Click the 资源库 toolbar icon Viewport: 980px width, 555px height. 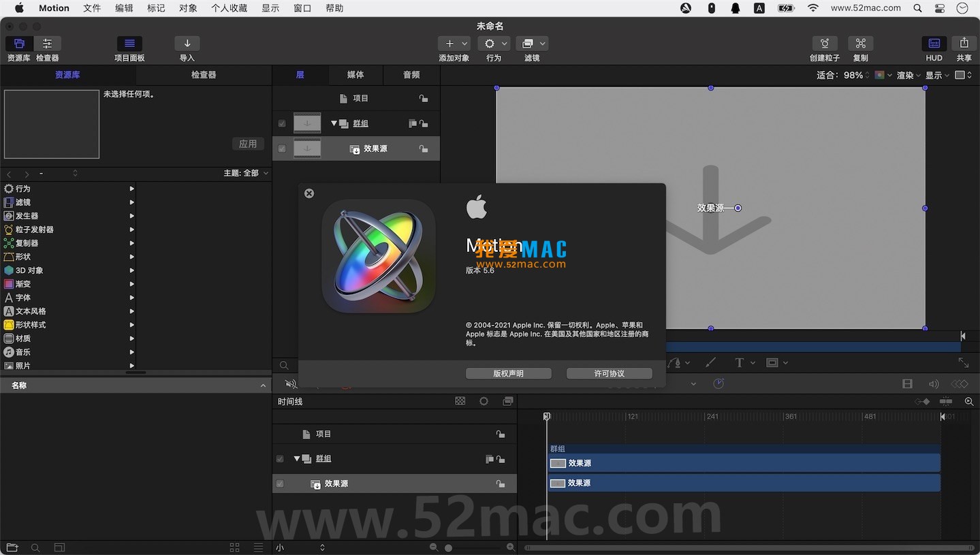(19, 44)
